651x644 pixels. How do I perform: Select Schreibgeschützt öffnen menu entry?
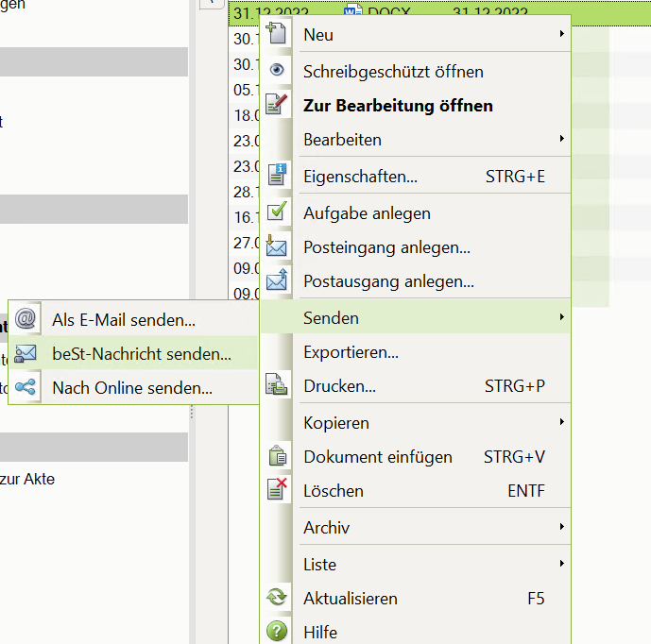pos(416,72)
